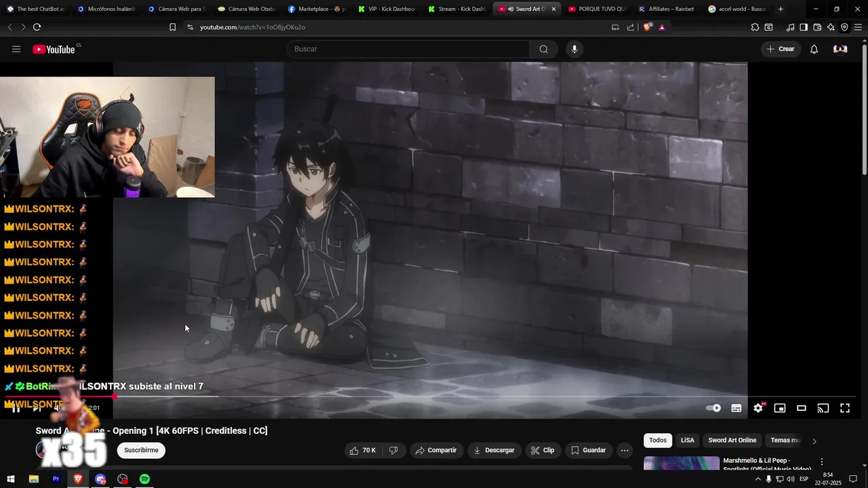Show more filter chips with right arrow
The height and width of the screenshot is (488, 868).
pos(814,441)
